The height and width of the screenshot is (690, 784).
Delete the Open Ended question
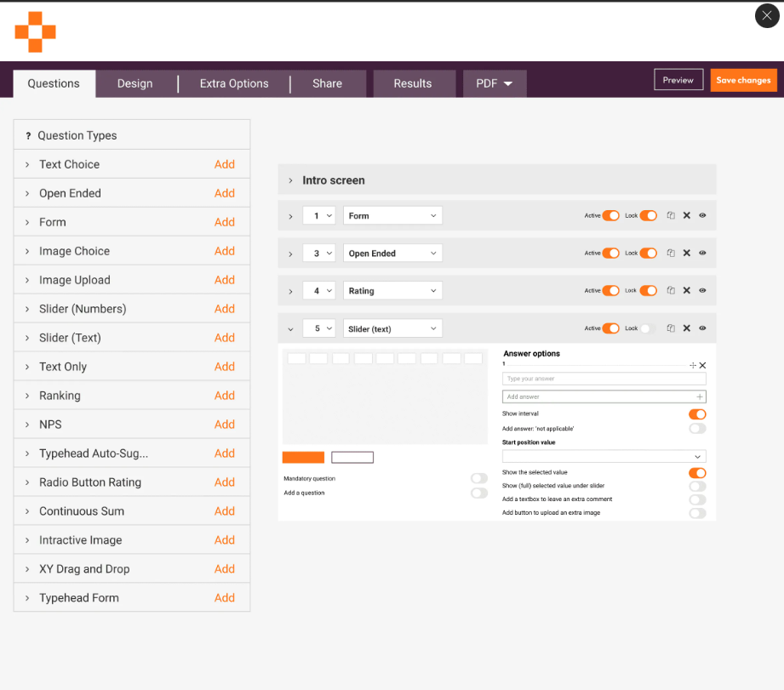click(x=686, y=253)
